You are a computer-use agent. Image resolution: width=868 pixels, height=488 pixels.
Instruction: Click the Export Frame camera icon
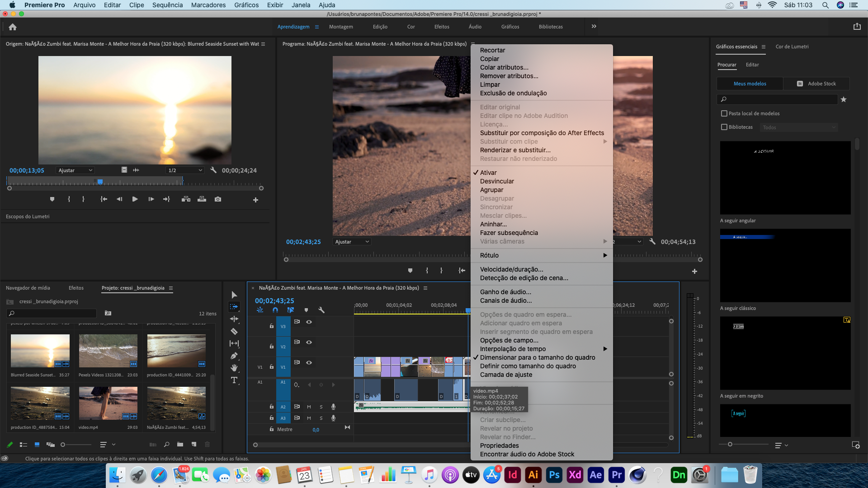[217, 199]
